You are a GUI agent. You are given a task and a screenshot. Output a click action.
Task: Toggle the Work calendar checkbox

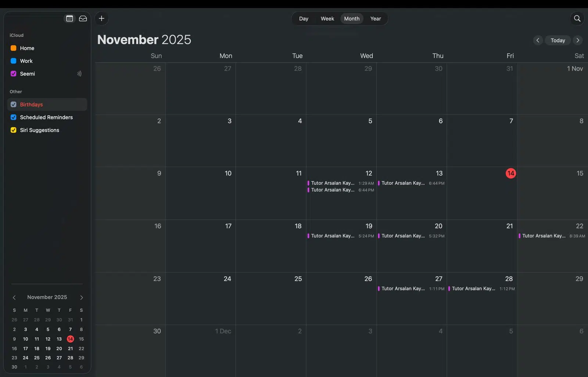click(14, 61)
